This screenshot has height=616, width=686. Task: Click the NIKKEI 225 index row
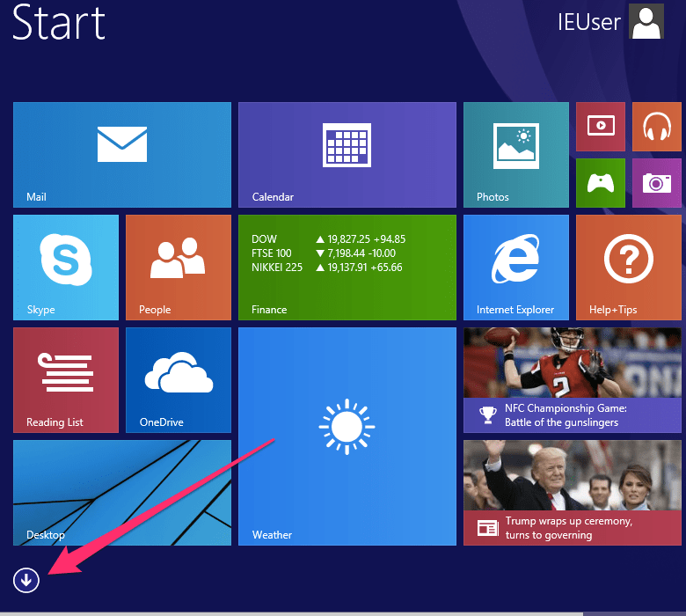point(326,267)
